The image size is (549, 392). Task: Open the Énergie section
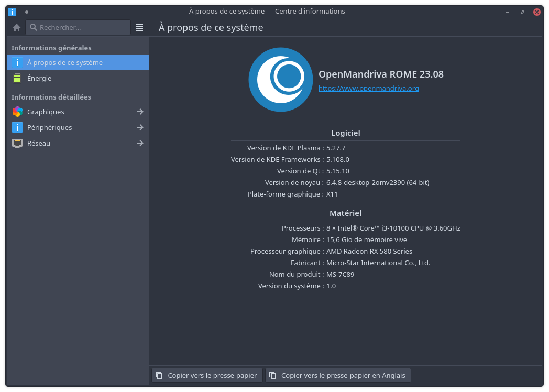tap(78, 78)
